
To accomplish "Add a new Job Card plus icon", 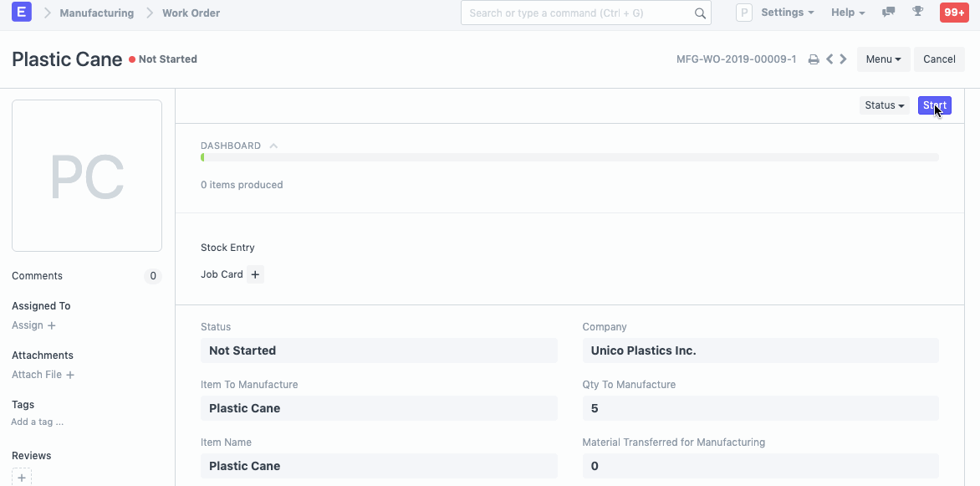I will click(255, 274).
